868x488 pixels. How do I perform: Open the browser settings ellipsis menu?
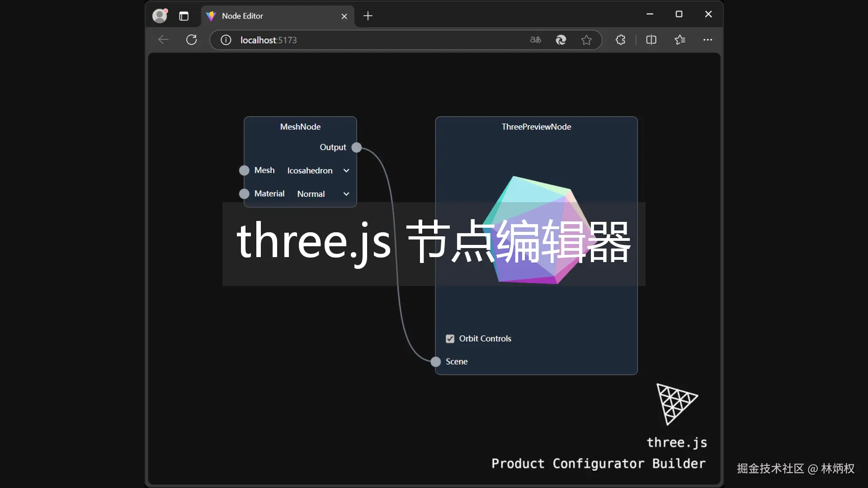(708, 40)
